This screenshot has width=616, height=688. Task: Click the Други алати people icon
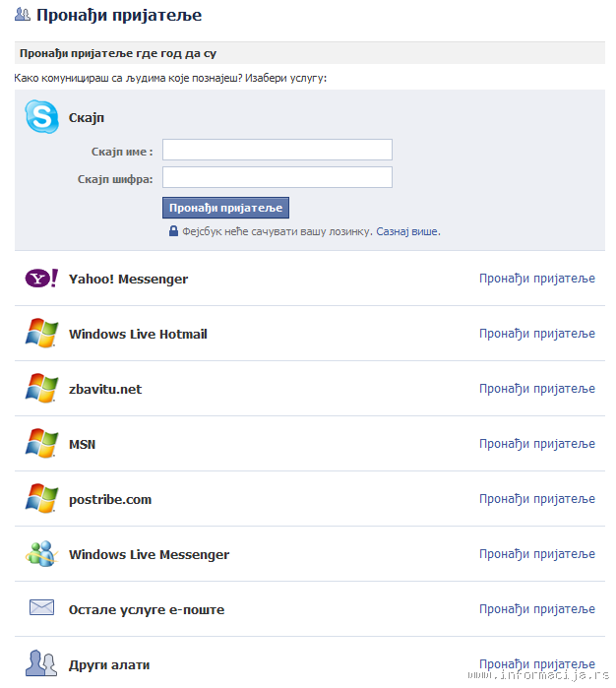tap(41, 663)
